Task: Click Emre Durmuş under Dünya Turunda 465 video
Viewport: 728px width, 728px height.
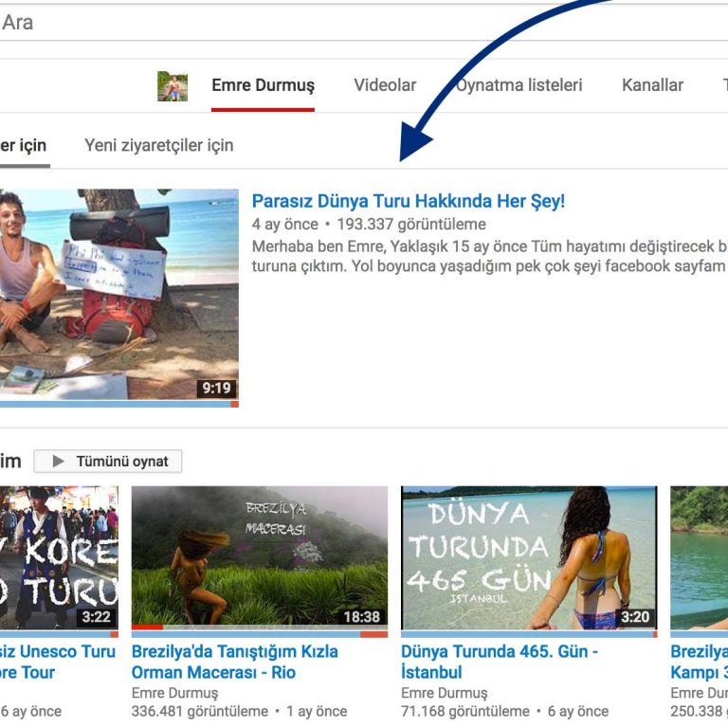Action: click(444, 693)
